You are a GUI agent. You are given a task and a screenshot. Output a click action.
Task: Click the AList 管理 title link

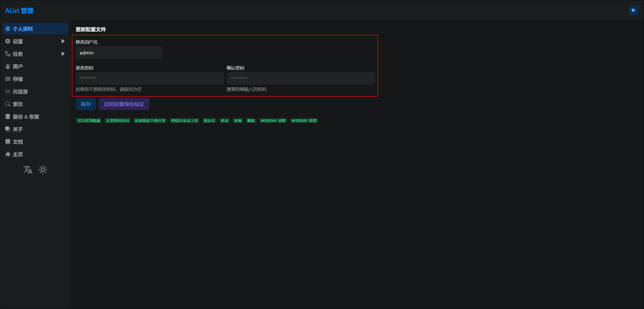point(19,11)
